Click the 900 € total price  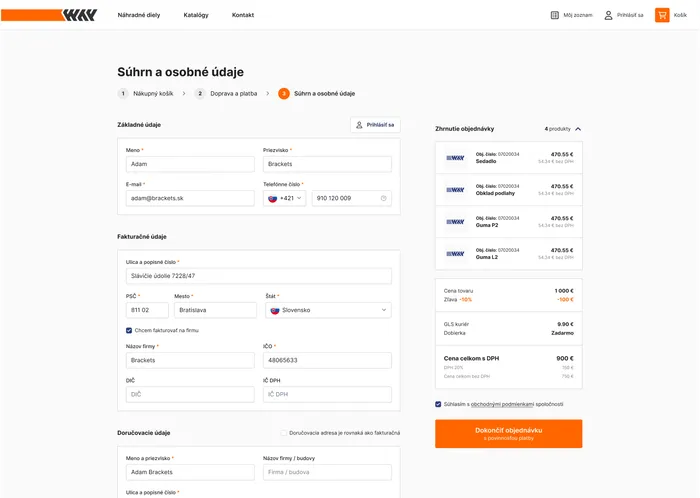pyautogui.click(x=565, y=358)
